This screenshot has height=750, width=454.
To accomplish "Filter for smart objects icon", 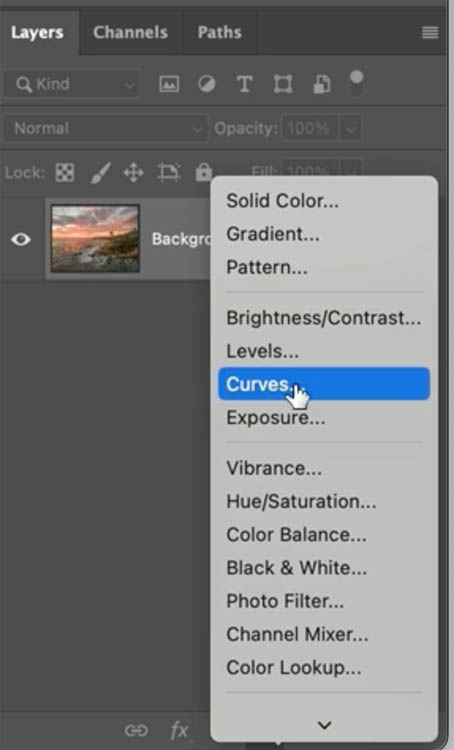I will (321, 84).
